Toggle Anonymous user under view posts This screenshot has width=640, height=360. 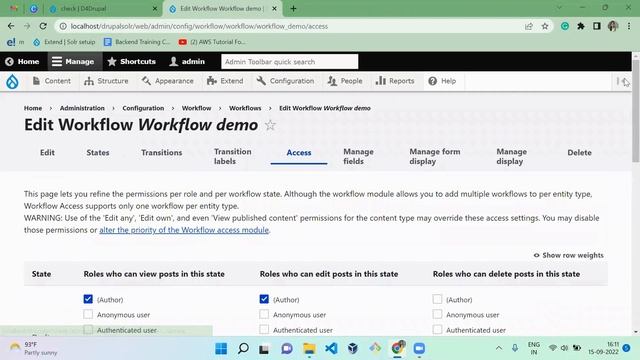pyautogui.click(x=88, y=314)
